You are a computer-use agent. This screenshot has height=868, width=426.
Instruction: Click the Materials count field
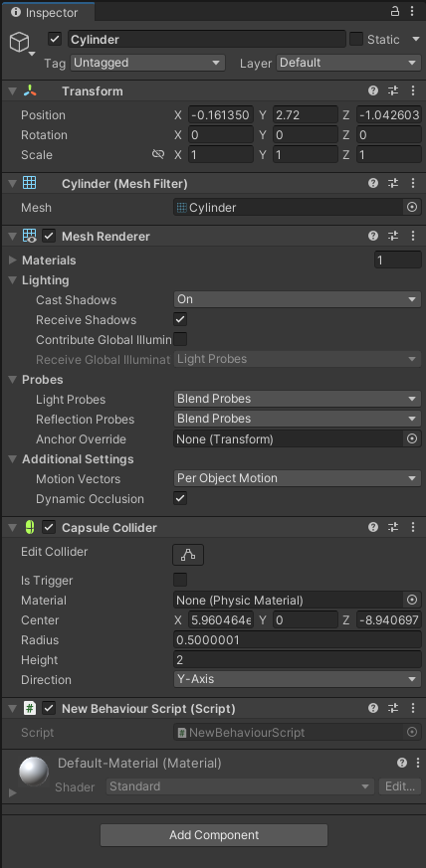[398, 260]
